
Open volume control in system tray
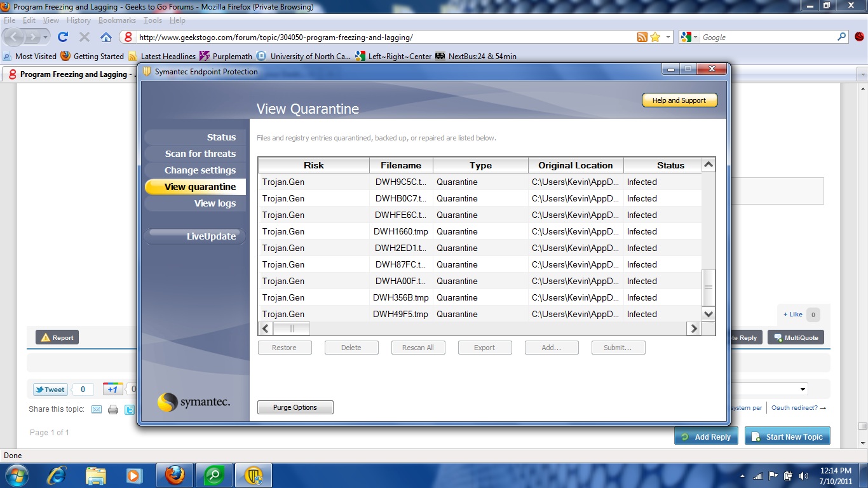pyautogui.click(x=804, y=475)
